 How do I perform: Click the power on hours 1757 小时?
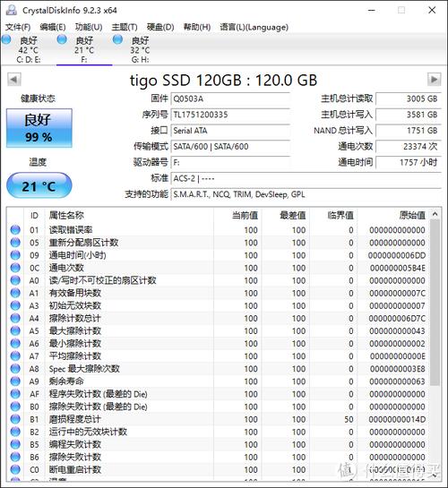pyautogui.click(x=409, y=162)
